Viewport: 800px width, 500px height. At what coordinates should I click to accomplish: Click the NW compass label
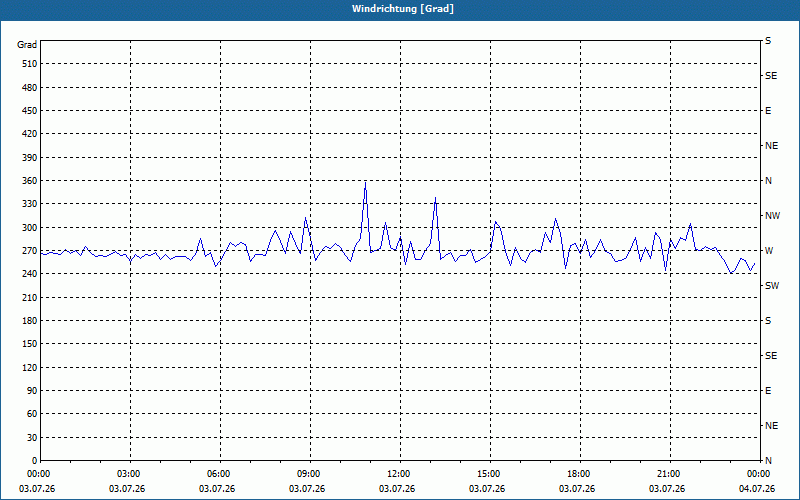click(x=772, y=216)
